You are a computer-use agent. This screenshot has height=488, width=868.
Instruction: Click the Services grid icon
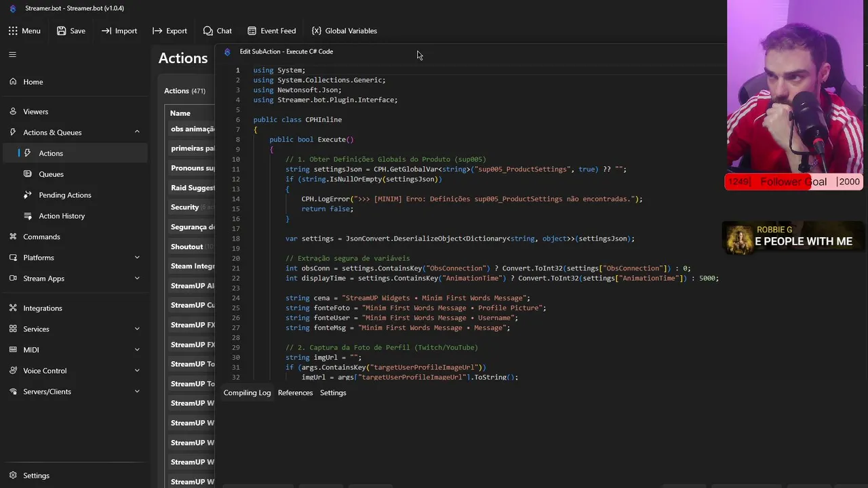tap(13, 329)
